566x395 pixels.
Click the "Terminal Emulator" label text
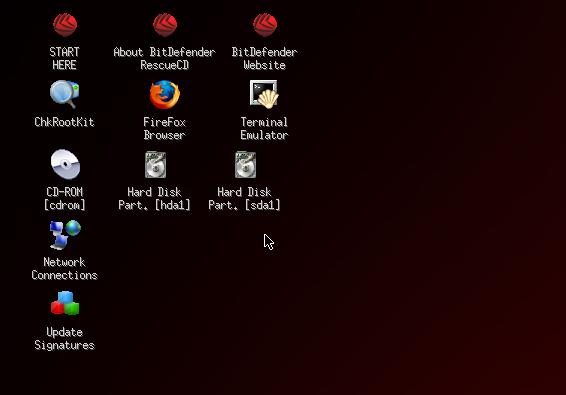(x=264, y=129)
